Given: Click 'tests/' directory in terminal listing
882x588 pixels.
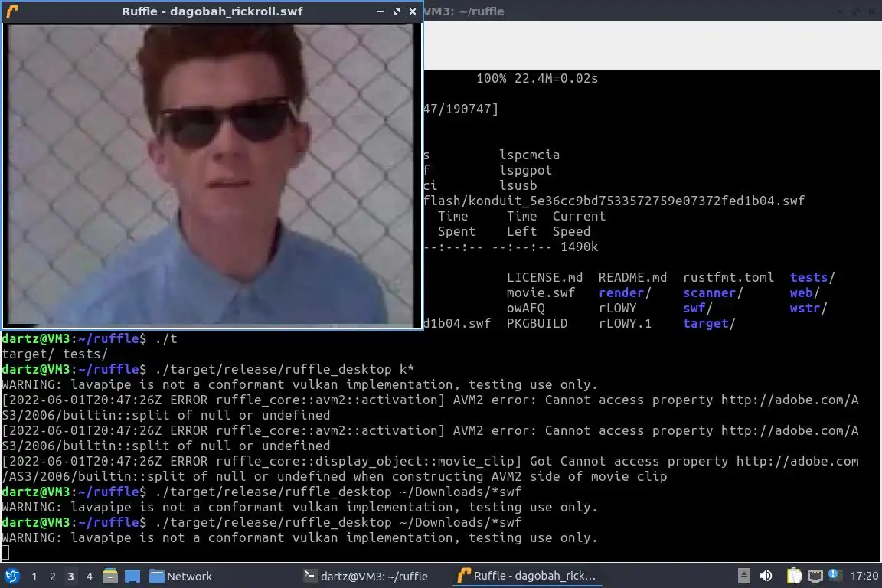Looking at the screenshot, I should [812, 277].
